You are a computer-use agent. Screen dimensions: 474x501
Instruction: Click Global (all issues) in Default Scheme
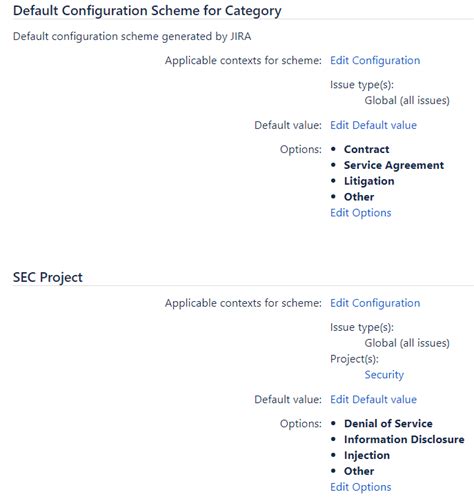[407, 100]
